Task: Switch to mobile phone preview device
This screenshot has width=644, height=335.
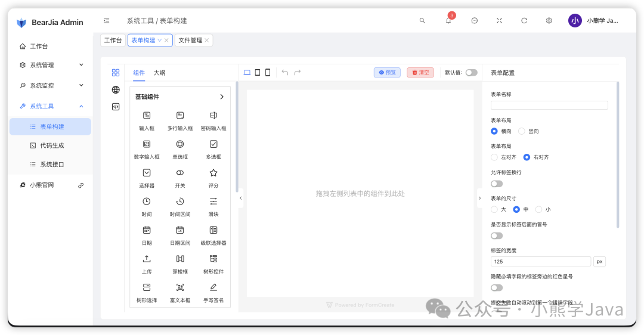Action: pos(268,73)
